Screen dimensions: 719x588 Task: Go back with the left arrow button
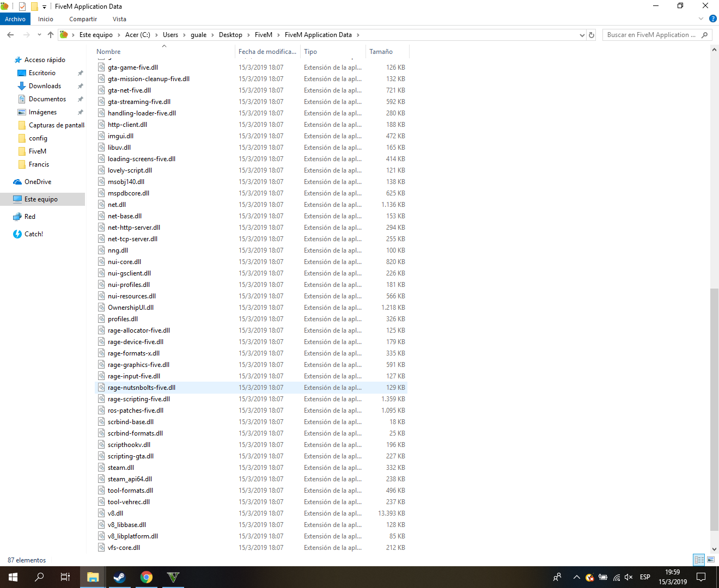click(10, 35)
